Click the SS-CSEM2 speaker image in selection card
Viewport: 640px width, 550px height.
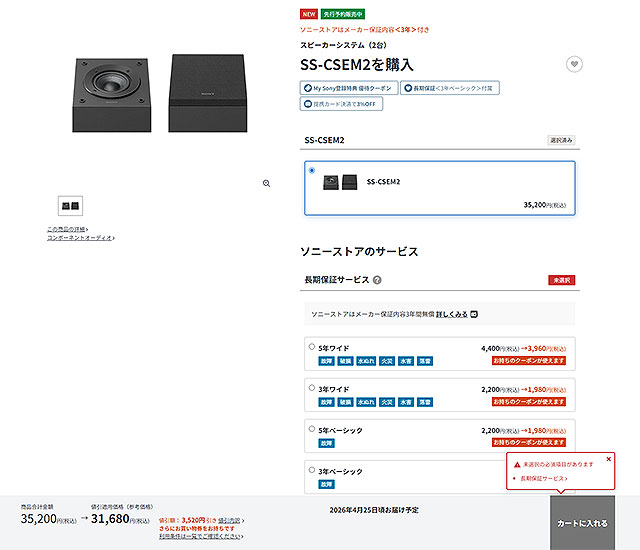[x=339, y=182]
